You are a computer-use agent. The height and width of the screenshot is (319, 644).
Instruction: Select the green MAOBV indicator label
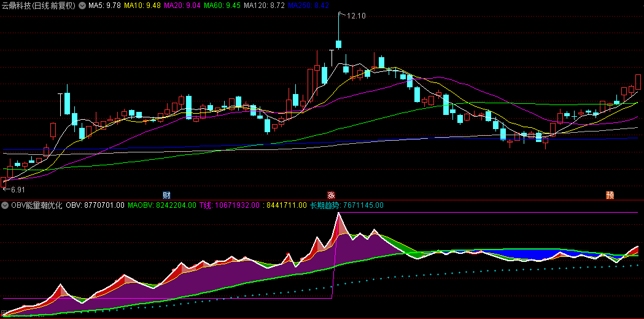(x=162, y=205)
